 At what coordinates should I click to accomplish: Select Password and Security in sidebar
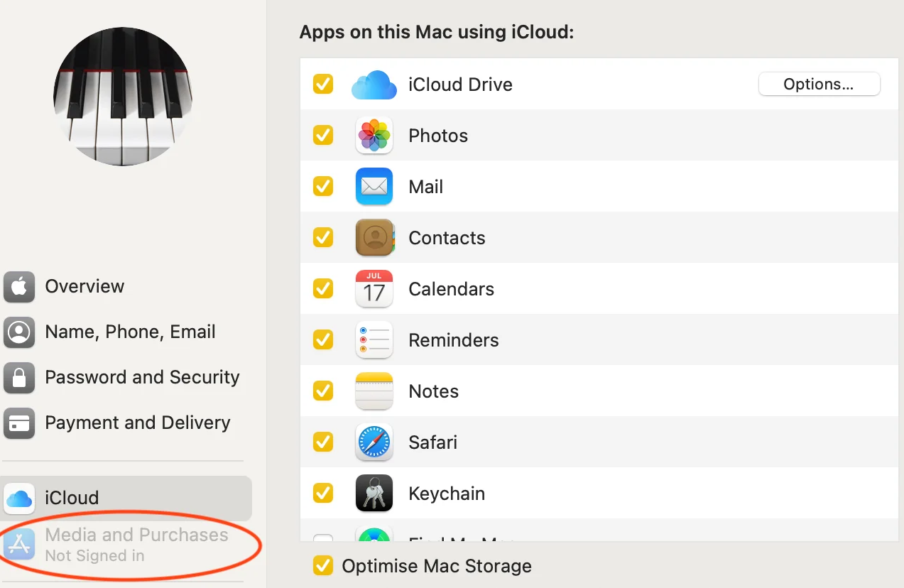(x=141, y=377)
